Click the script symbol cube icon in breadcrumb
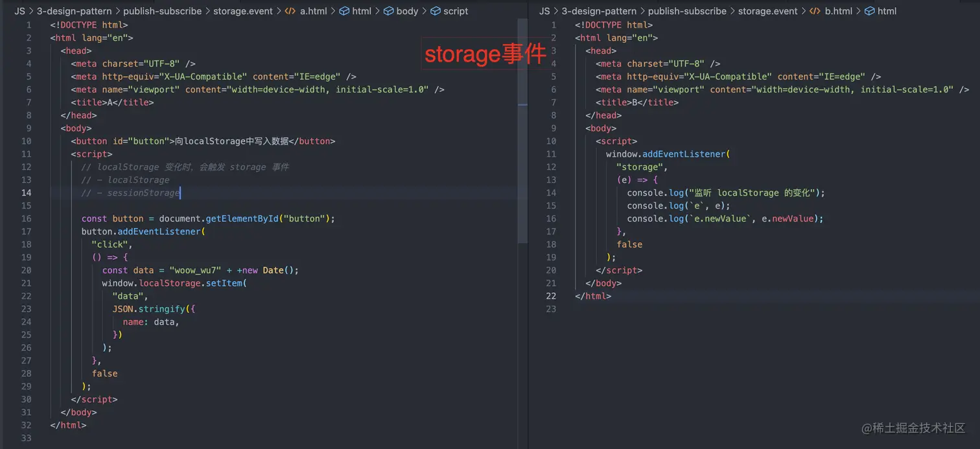Image resolution: width=980 pixels, height=449 pixels. pos(436,11)
